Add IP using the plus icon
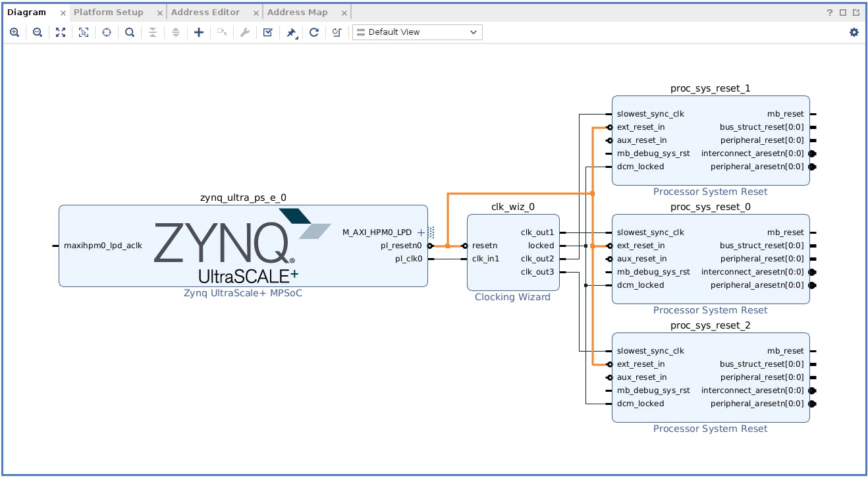Image resolution: width=868 pixels, height=478 pixels. click(199, 32)
